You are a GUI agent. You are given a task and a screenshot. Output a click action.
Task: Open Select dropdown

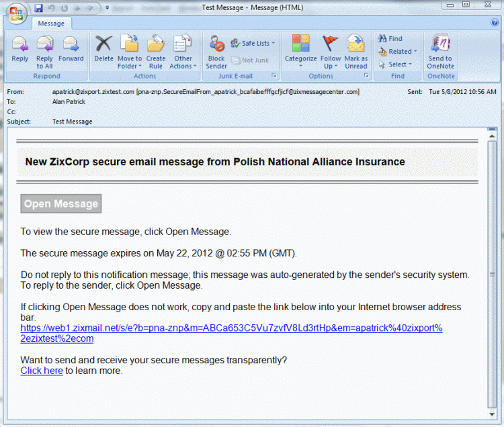click(x=395, y=64)
